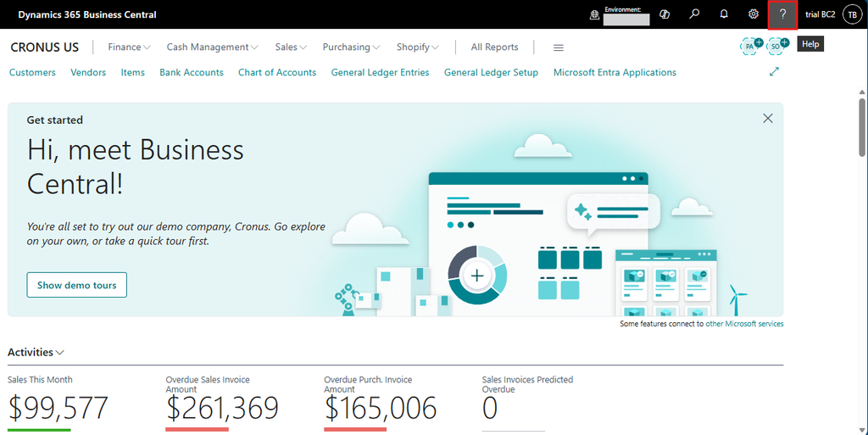Collapse the Activities section
This screenshot has width=868, height=435.
tap(36, 352)
